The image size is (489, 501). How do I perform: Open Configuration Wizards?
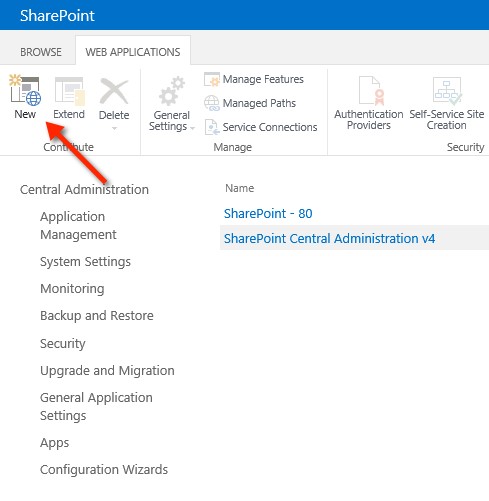pos(104,469)
